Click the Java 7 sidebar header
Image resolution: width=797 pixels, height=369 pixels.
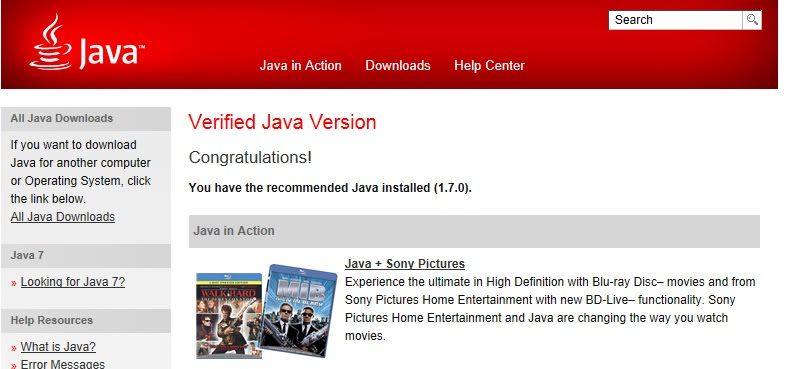point(86,255)
